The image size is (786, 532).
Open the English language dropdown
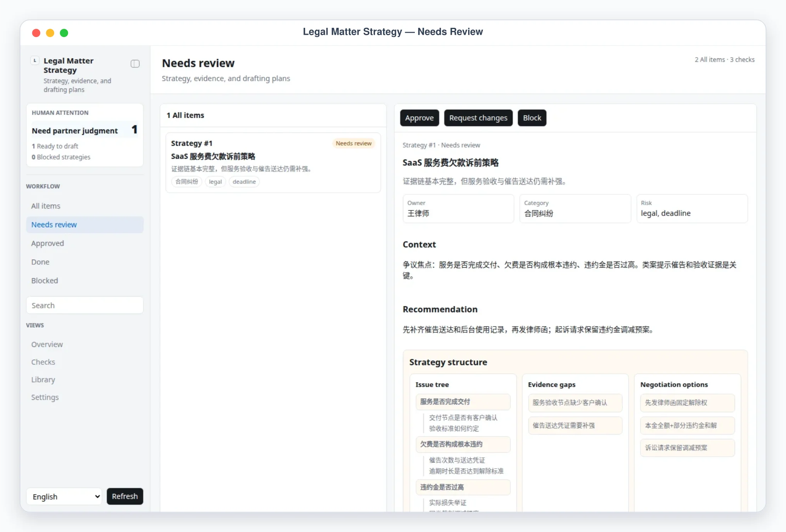pyautogui.click(x=64, y=496)
